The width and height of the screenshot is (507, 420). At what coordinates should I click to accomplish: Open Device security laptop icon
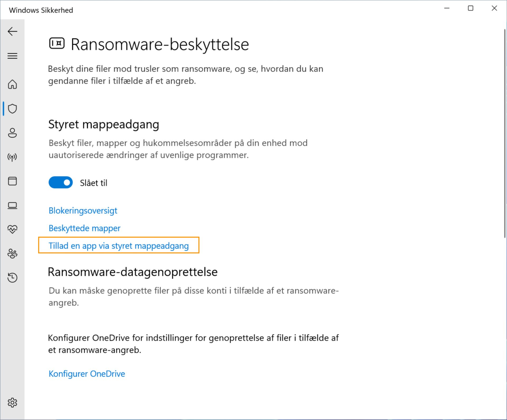[x=12, y=206]
